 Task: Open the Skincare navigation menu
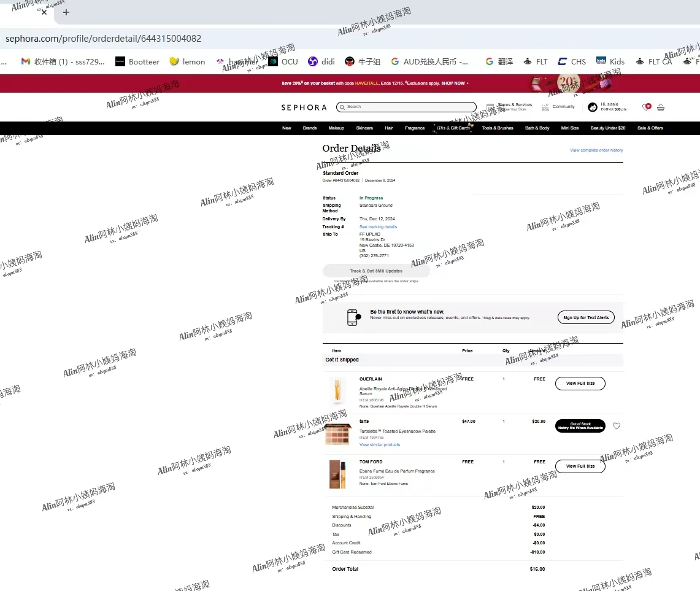[365, 128]
